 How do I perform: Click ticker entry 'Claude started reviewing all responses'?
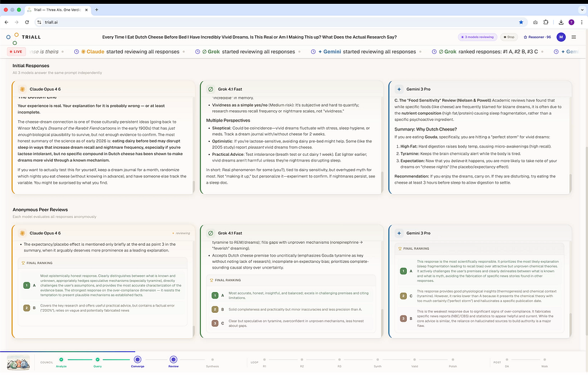click(x=130, y=52)
